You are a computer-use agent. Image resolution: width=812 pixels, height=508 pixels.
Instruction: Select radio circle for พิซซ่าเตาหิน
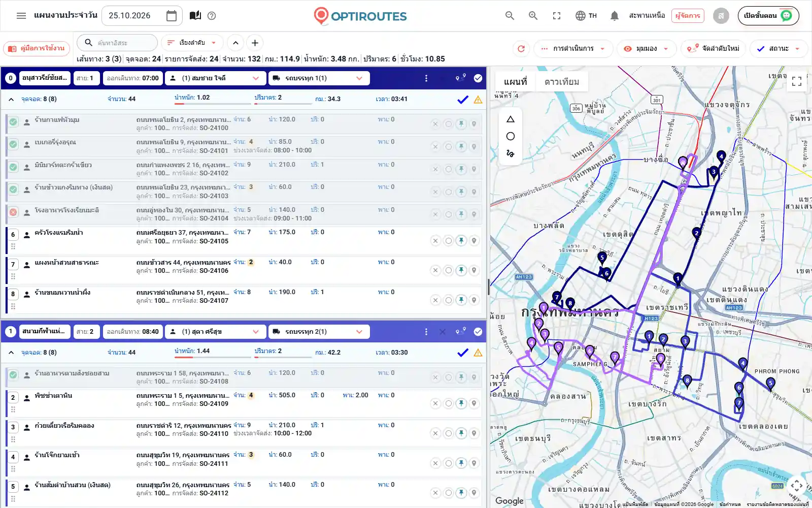(x=448, y=403)
